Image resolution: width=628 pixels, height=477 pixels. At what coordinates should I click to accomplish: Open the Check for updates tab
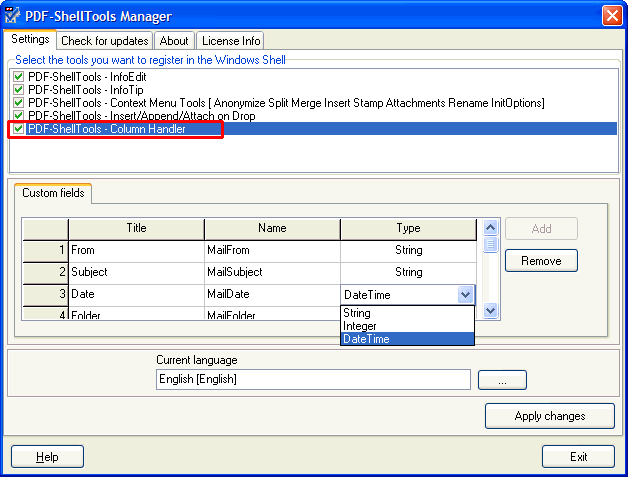tap(105, 41)
